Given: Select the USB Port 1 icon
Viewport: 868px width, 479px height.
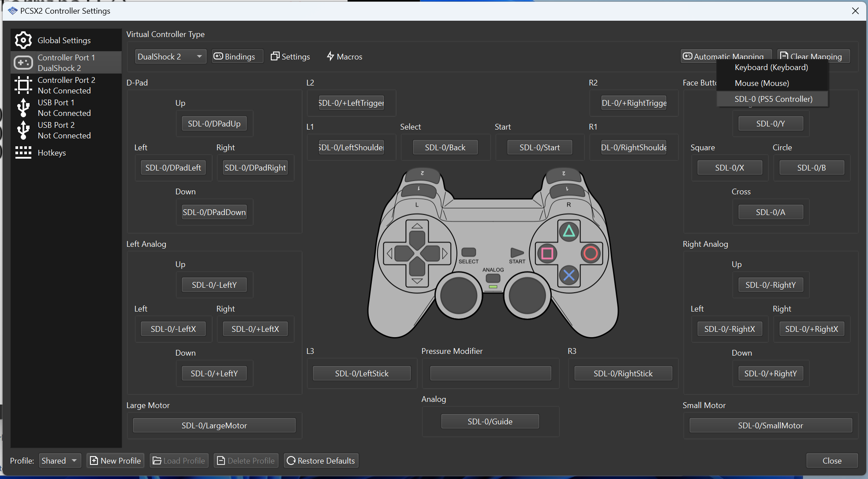Looking at the screenshot, I should 23,107.
